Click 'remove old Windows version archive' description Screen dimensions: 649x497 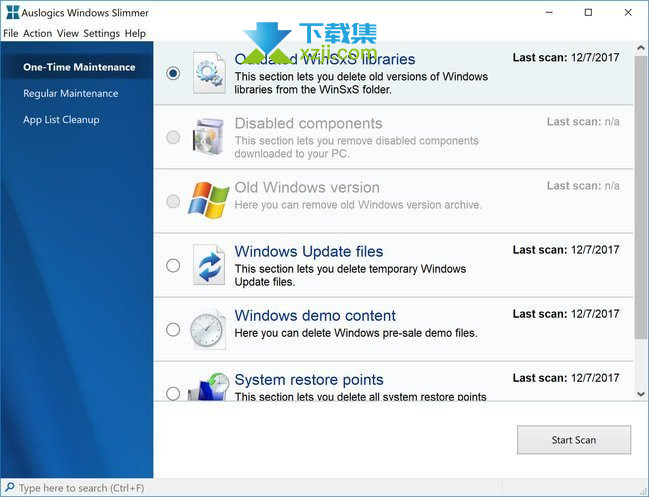pos(358,205)
